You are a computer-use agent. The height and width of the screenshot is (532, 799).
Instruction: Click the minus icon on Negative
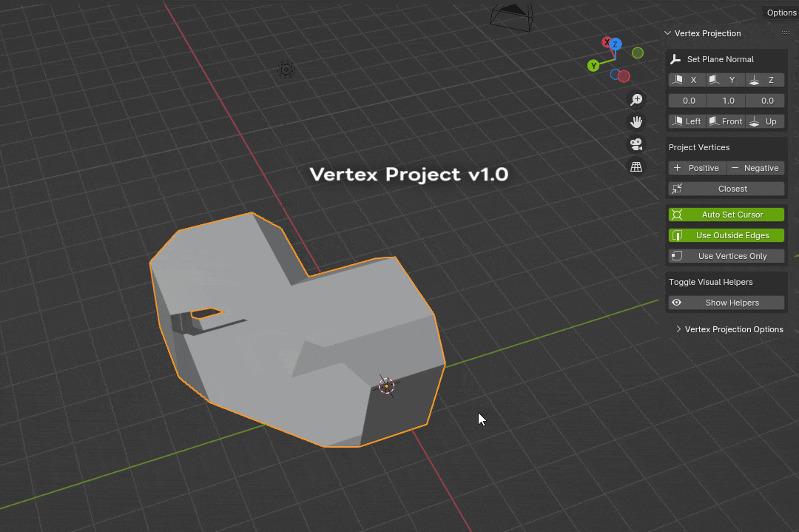pyautogui.click(x=735, y=168)
